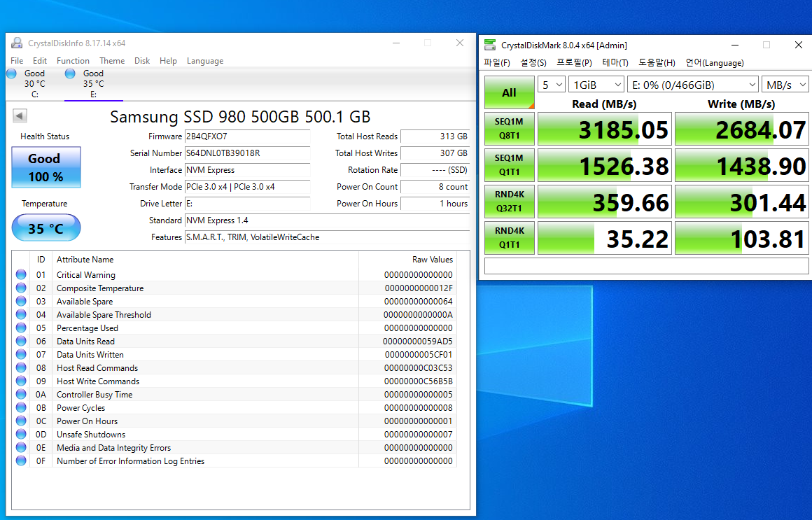
Task: Select the C: drive status orb
Action: coord(11,73)
